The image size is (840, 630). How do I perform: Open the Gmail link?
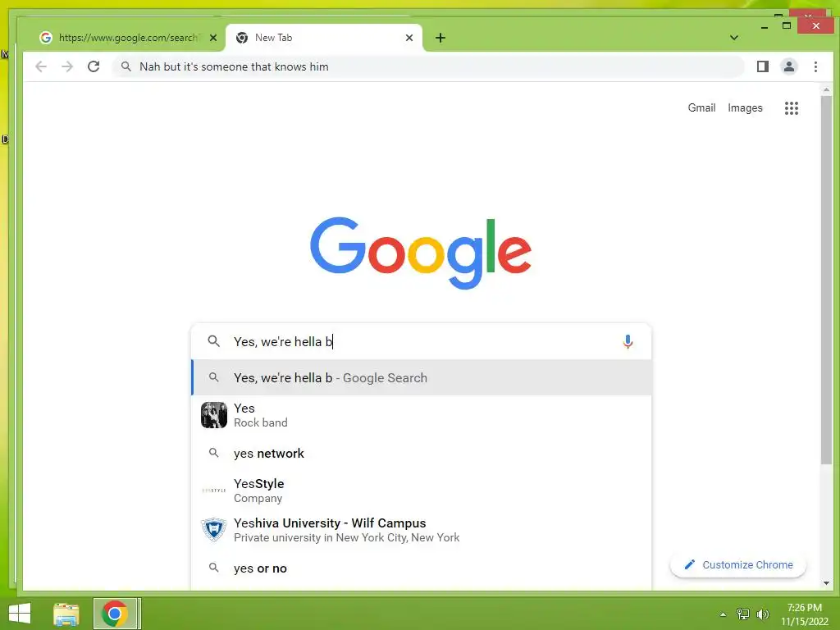[701, 107]
